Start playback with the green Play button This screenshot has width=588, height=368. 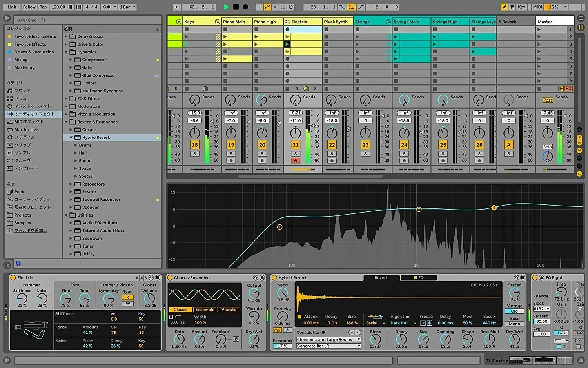(x=226, y=7)
